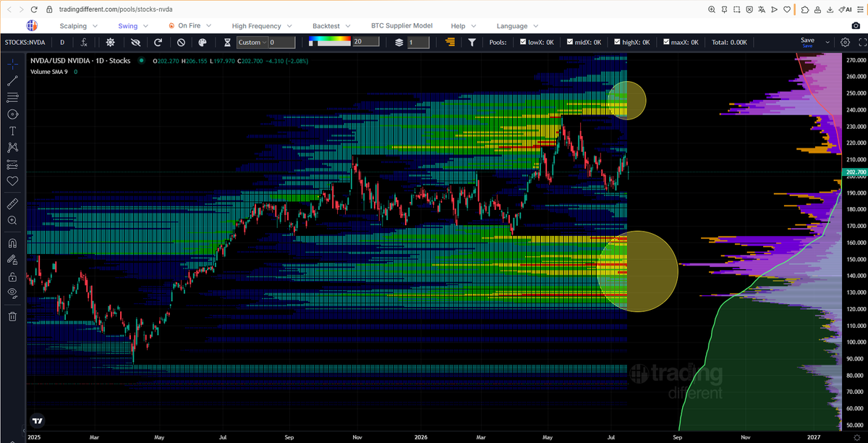This screenshot has height=443, width=868.
Task: Open chart settings gear icon
Action: [x=846, y=43]
